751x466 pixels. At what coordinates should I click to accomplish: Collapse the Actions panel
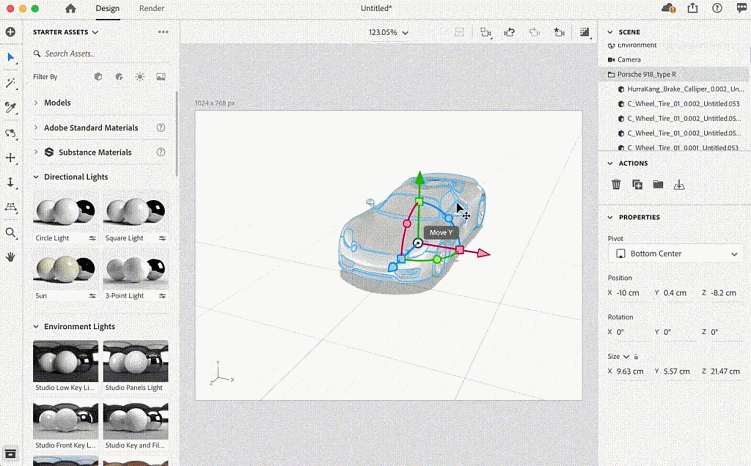610,163
